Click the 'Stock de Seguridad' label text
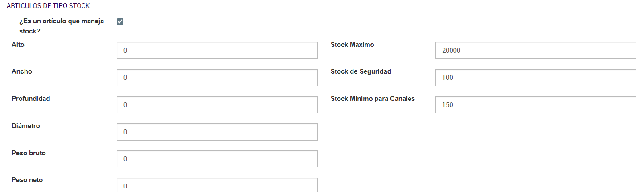Screen dimensions: 644x192 pos(361,71)
